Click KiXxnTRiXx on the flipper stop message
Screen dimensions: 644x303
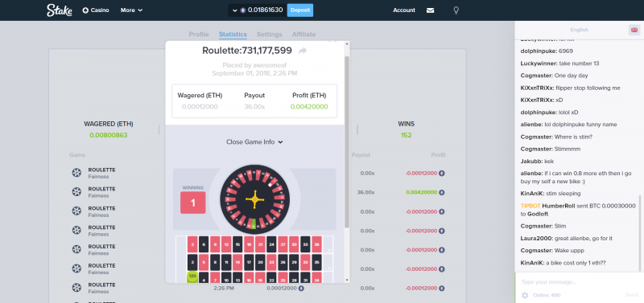pos(537,88)
